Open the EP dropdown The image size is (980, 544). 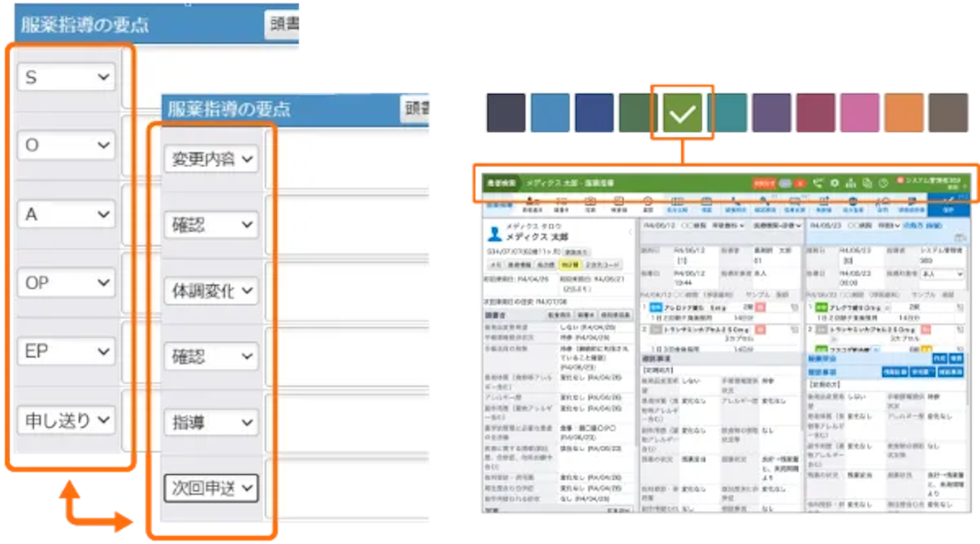click(x=66, y=351)
